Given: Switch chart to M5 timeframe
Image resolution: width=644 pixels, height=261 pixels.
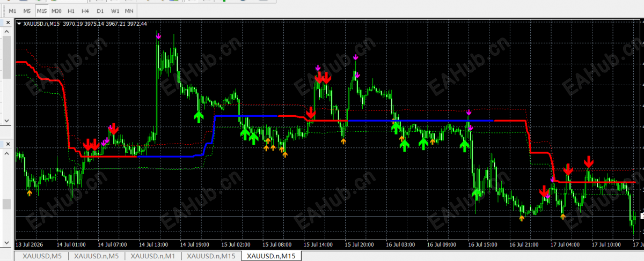Looking at the screenshot, I should [x=27, y=11].
